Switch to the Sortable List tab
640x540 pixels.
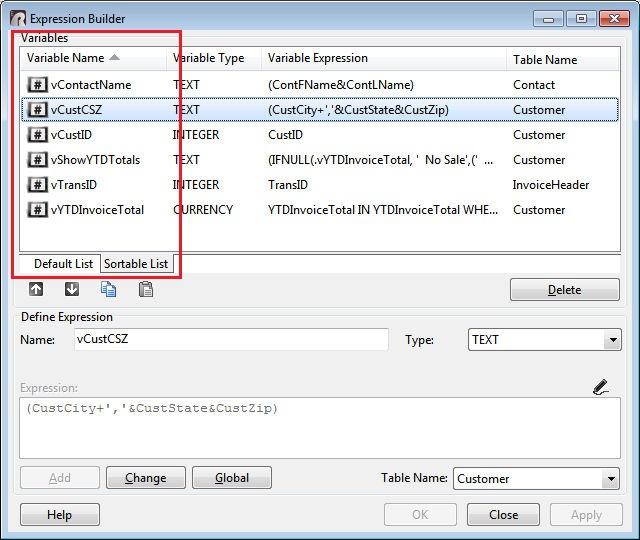click(x=136, y=264)
